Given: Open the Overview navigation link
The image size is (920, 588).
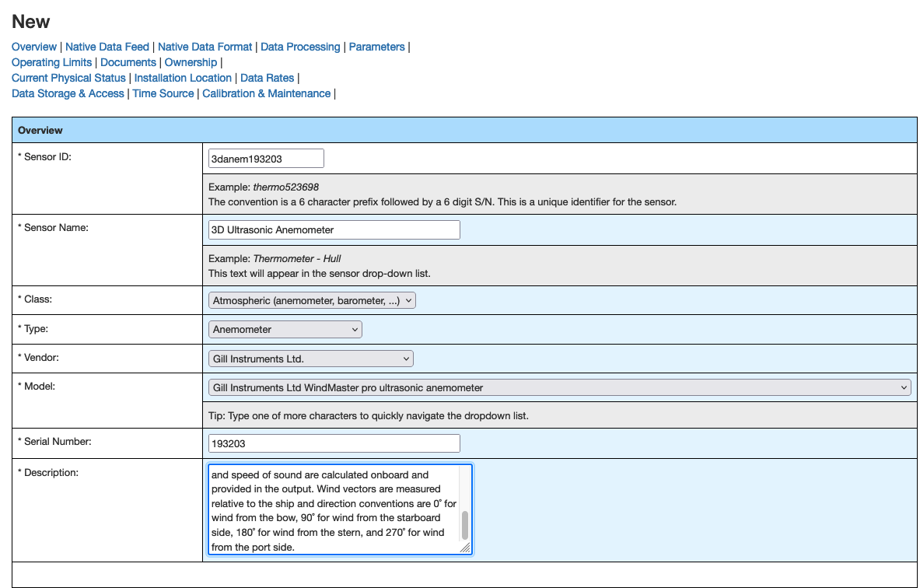Looking at the screenshot, I should tap(34, 47).
